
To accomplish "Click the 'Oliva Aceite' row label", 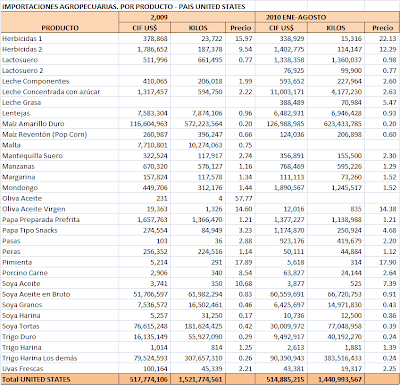I will pos(60,198).
